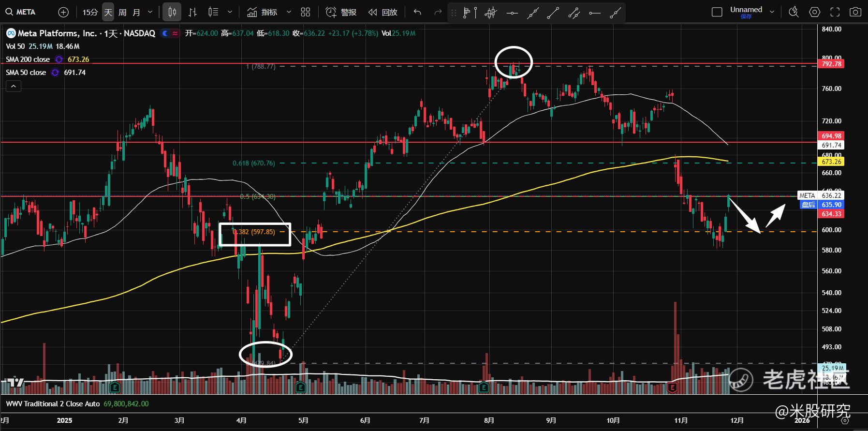Image resolution: width=868 pixels, height=431 pixels.
Task: Click the 694.98 red price label
Action: 831,136
